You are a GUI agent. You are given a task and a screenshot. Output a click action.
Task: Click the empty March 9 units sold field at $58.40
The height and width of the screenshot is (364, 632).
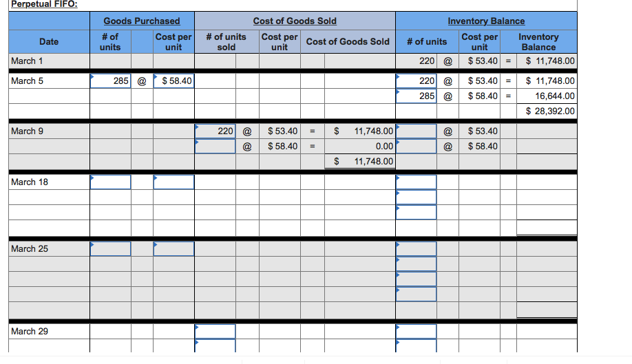(x=215, y=146)
